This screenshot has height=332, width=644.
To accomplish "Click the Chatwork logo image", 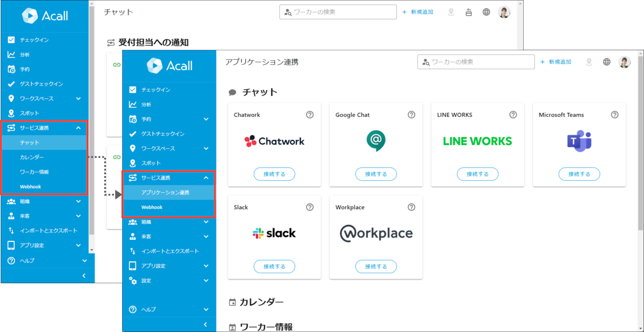I will (x=274, y=141).
